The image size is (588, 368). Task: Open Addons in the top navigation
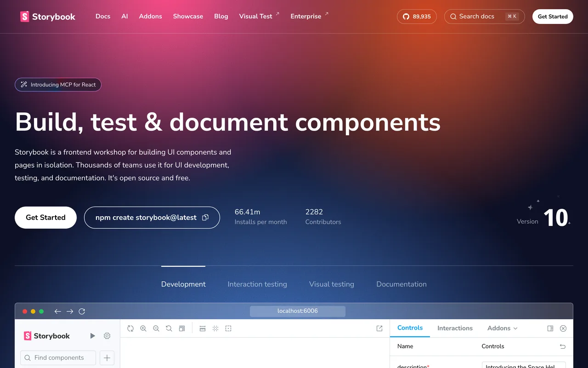[x=151, y=16]
